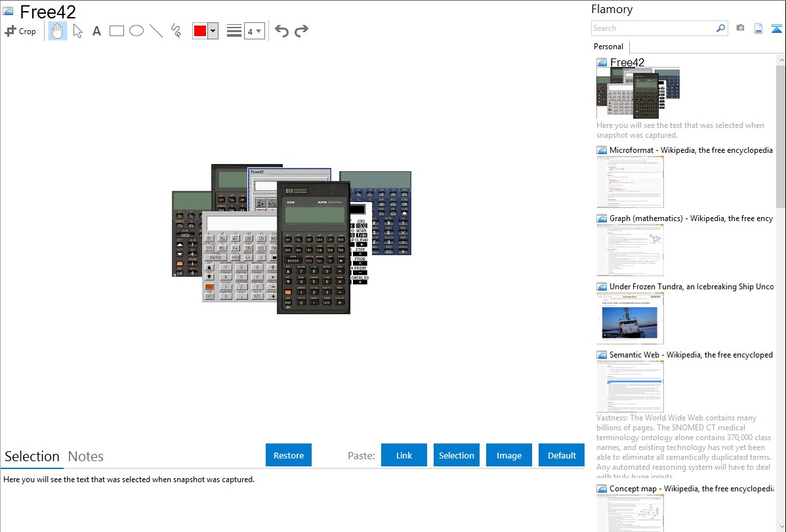Click the line thickness icon
Image resolution: width=786 pixels, height=532 pixels.
pos(234,31)
